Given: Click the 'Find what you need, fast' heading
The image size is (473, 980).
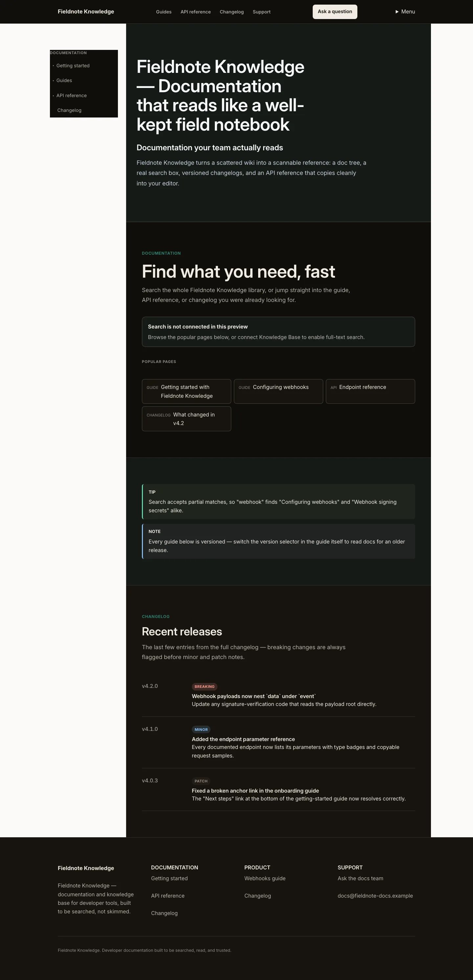Looking at the screenshot, I should click(238, 272).
